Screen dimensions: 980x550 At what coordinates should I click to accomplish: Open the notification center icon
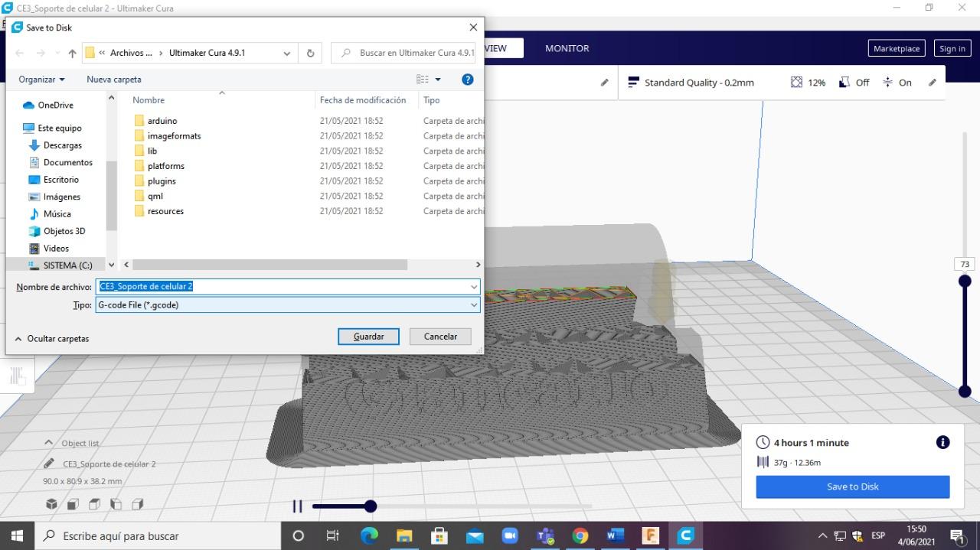coord(958,535)
